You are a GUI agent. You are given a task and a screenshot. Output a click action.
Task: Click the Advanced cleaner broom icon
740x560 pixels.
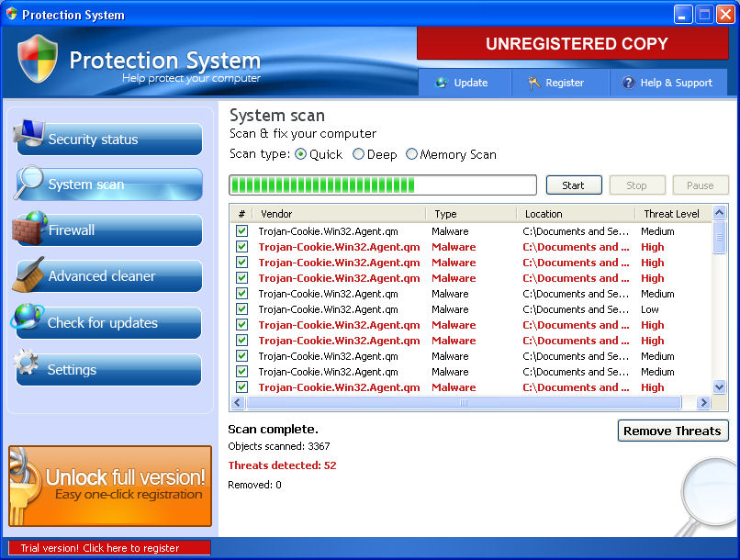click(x=28, y=273)
